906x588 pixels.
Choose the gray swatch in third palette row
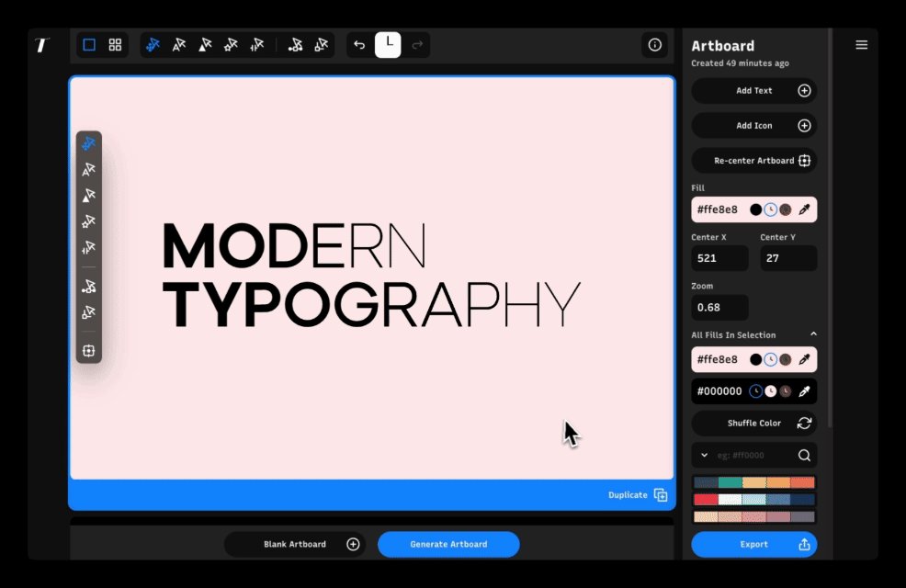(802, 516)
